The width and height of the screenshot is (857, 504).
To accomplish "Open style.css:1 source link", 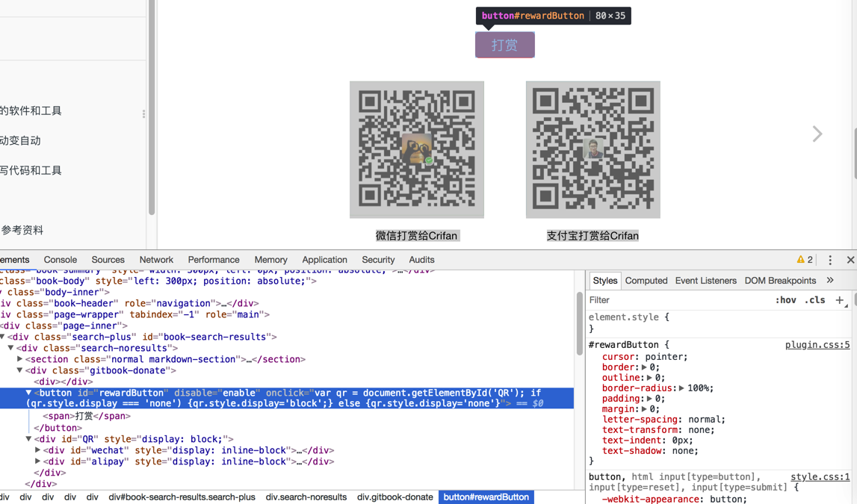I will (820, 477).
